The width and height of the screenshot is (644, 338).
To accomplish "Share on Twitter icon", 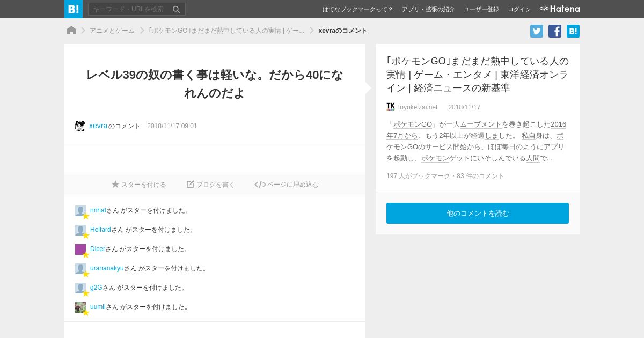I will [537, 31].
